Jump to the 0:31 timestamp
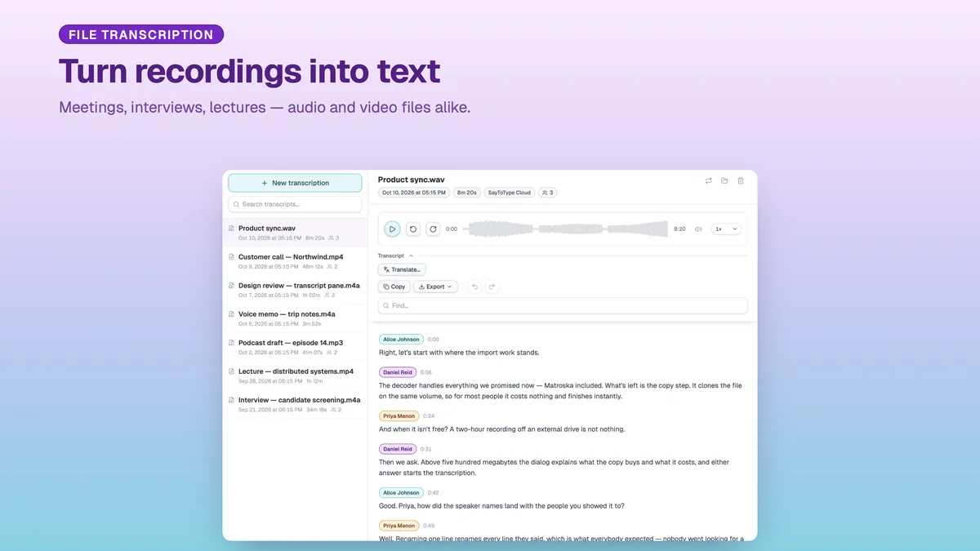 tap(426, 449)
